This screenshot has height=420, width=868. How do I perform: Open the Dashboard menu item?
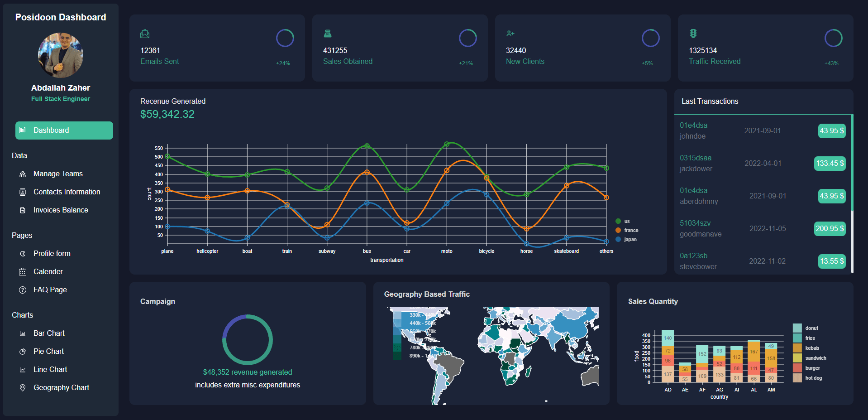pyautogui.click(x=64, y=130)
